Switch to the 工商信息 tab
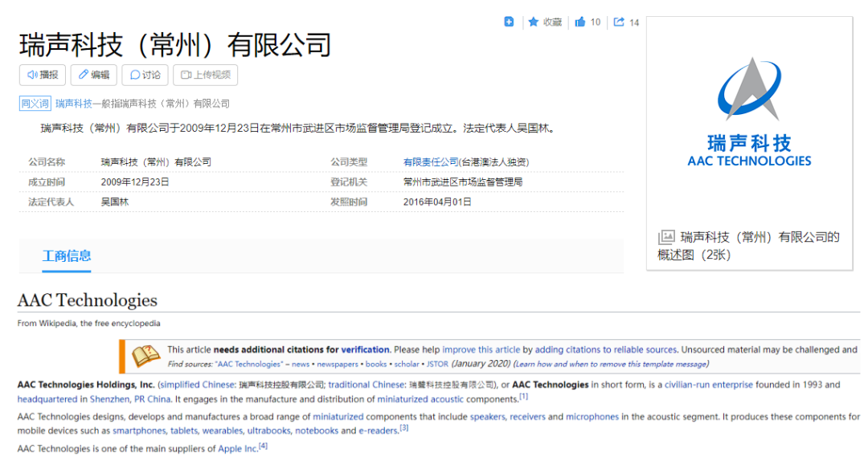This screenshot has width=868, height=474. point(67,255)
